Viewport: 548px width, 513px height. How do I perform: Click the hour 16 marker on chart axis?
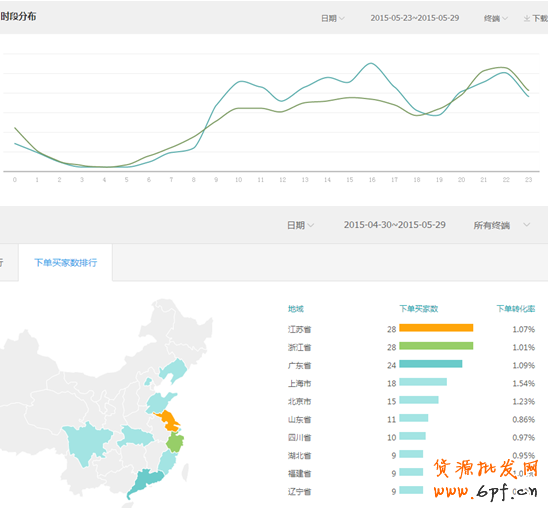(372, 180)
